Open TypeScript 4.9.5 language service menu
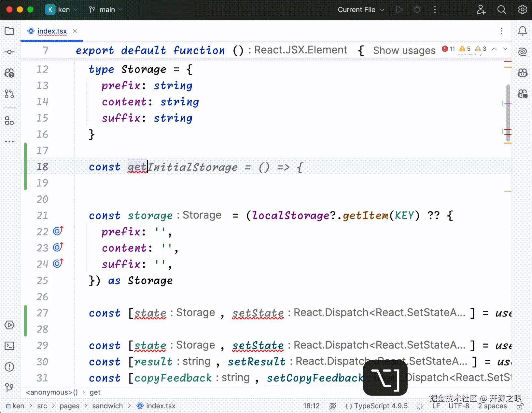Image resolution: width=532 pixels, height=413 pixels. click(x=376, y=406)
